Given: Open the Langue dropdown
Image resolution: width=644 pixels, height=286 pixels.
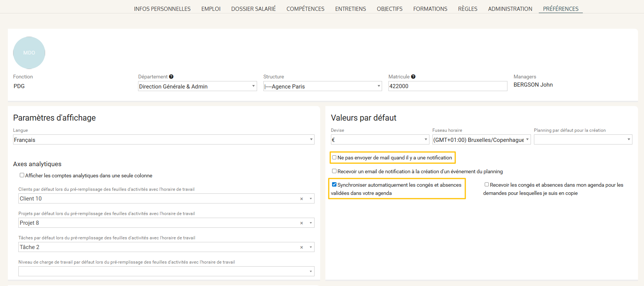Looking at the screenshot, I should point(163,140).
